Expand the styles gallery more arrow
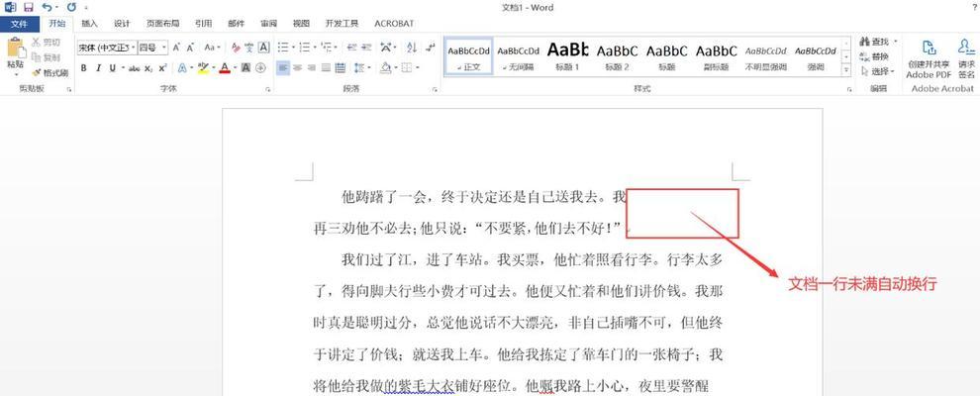 [x=846, y=71]
